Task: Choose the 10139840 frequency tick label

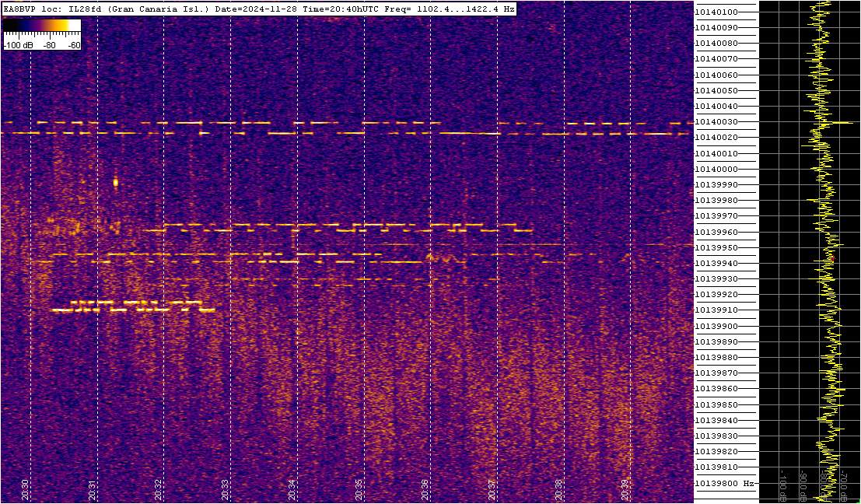Action: point(716,420)
